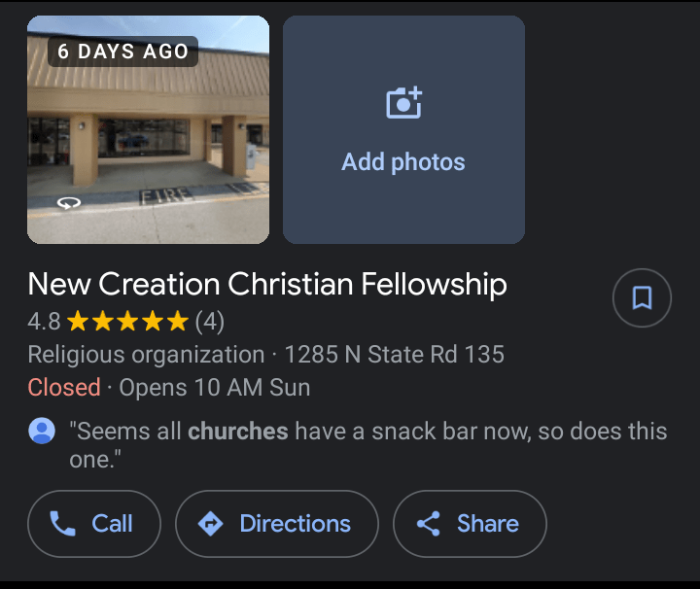This screenshot has height=589, width=700.
Task: Click the directions arrow diamond icon
Action: (210, 524)
